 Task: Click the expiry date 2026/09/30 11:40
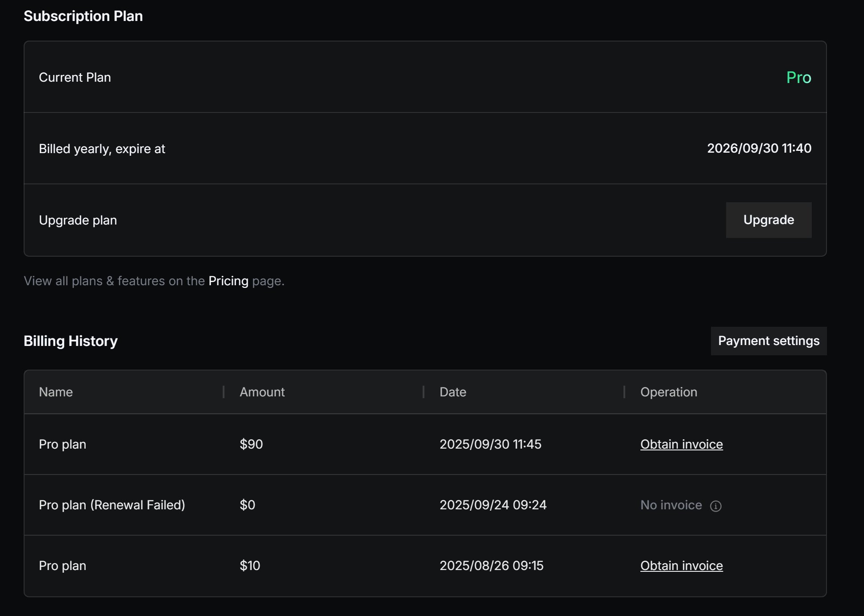[x=759, y=148]
